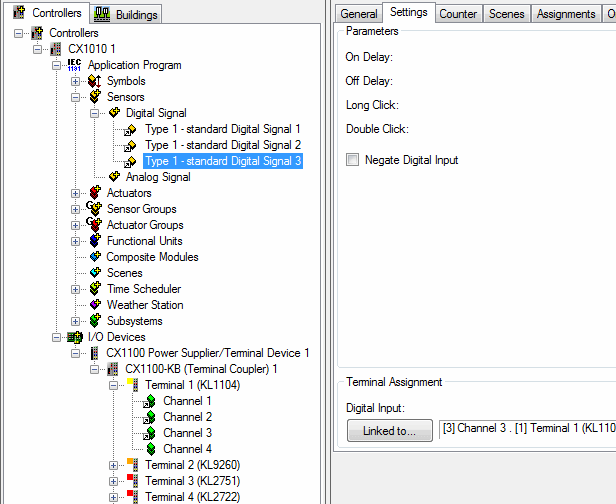
Task: Collapse the Controllers root node
Action: (18, 33)
